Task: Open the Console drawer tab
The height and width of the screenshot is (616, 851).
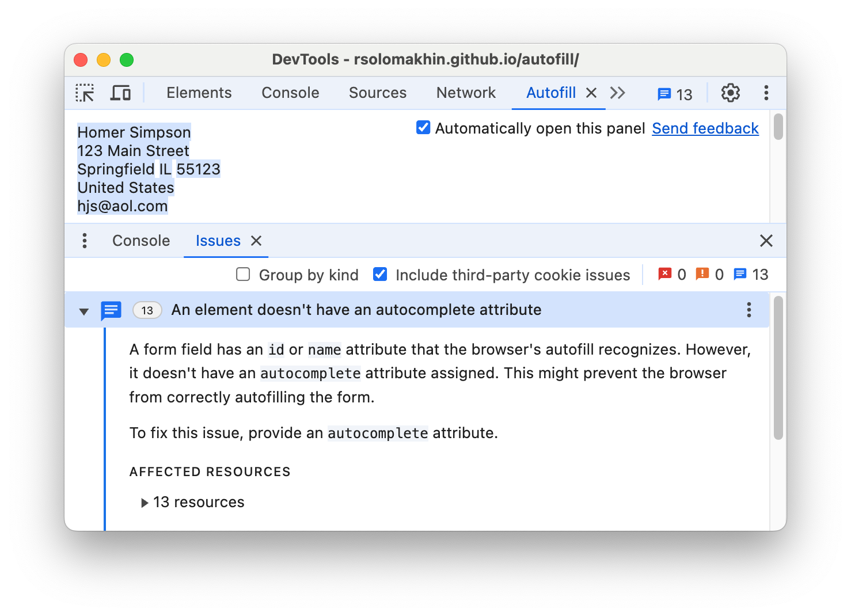Action: [140, 241]
